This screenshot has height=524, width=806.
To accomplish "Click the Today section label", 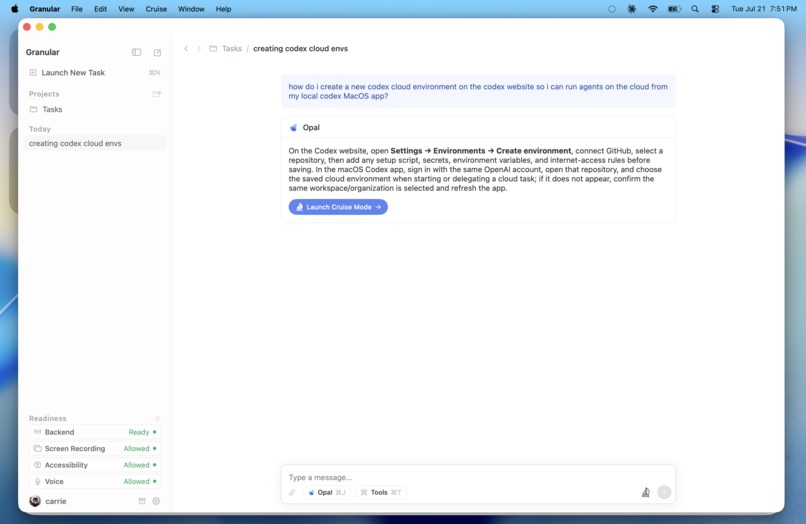I will [40, 129].
